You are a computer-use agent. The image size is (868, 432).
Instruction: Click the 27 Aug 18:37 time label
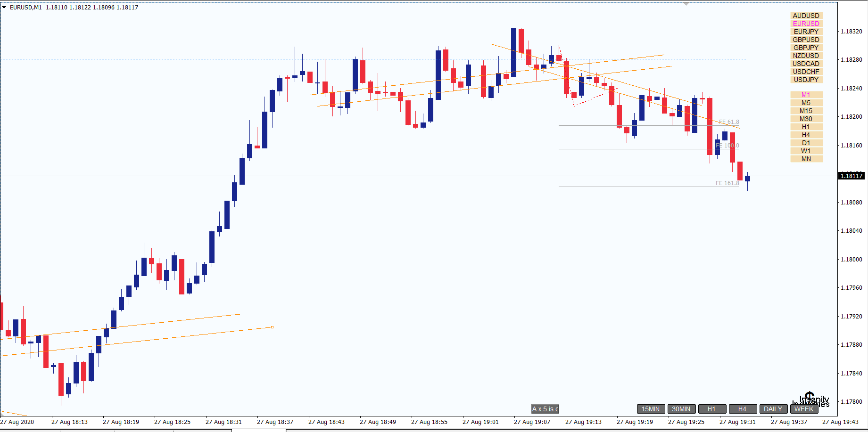[x=275, y=422]
